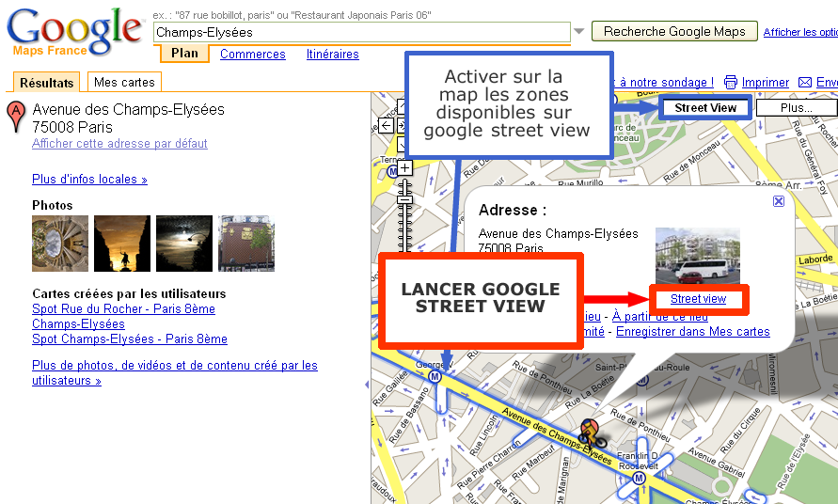The image size is (838, 504).
Task: Open Plus de photos, de vidéos link
Action: point(175,372)
